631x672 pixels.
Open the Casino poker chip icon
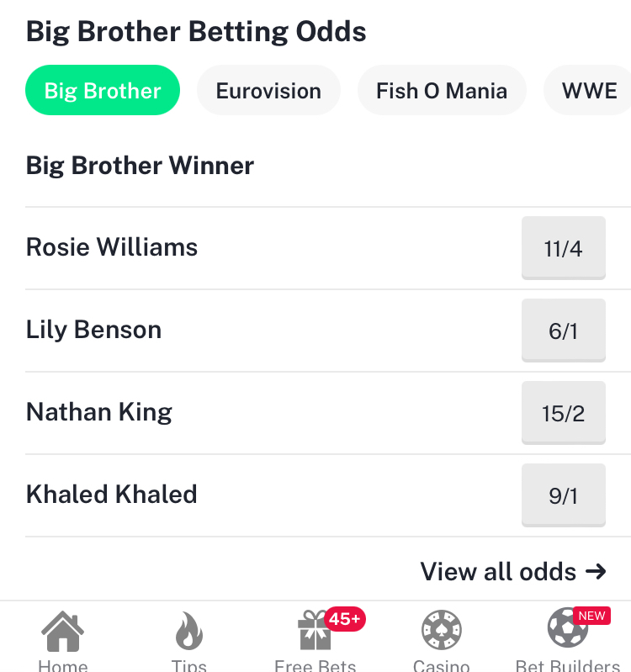pos(441,630)
